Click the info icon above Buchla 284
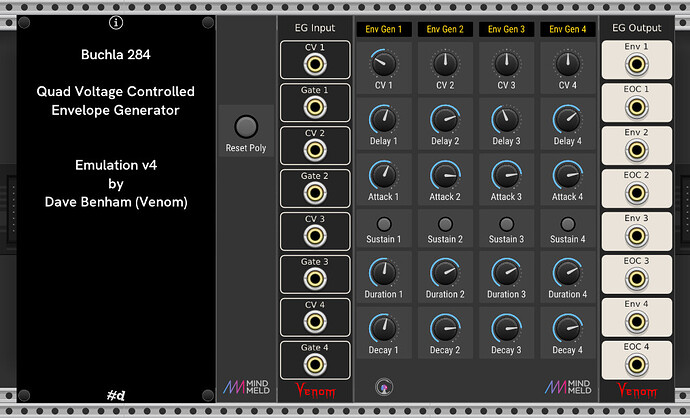The height and width of the screenshot is (418, 690). [116, 22]
